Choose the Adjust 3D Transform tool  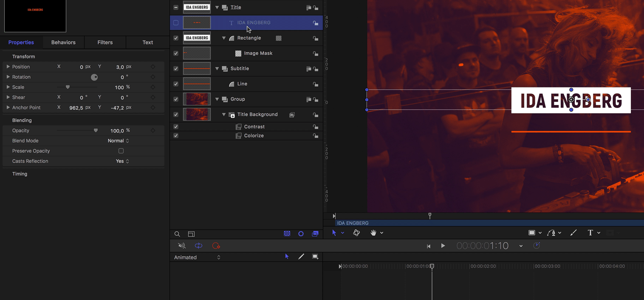click(356, 233)
